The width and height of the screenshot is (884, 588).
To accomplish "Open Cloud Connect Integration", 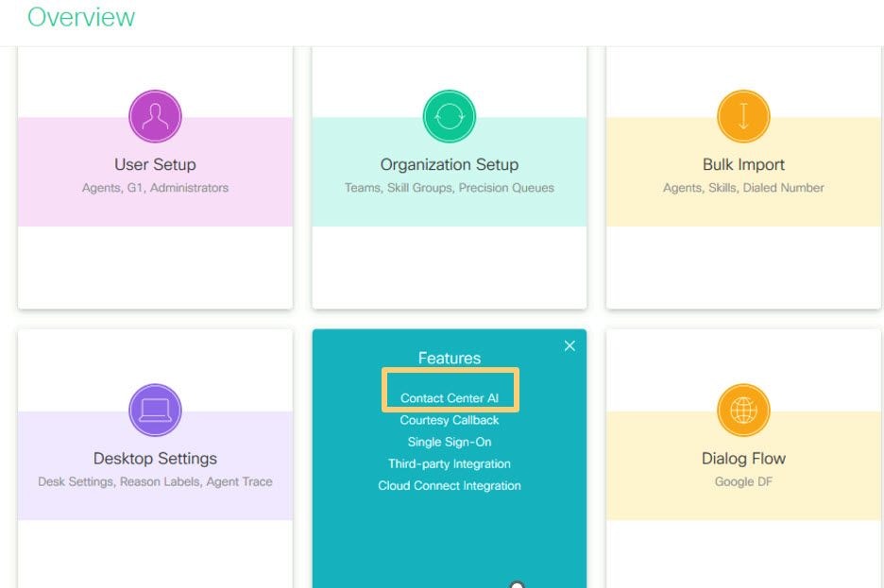I will [x=450, y=485].
